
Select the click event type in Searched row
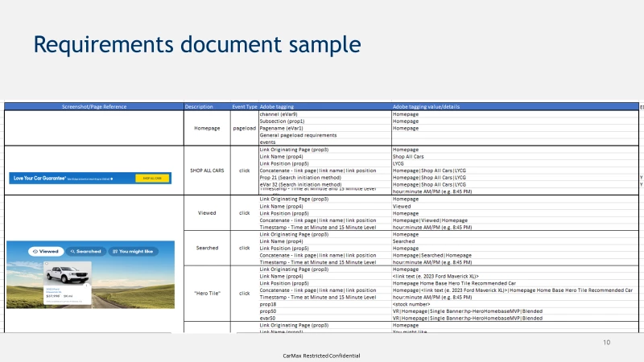coord(245,248)
